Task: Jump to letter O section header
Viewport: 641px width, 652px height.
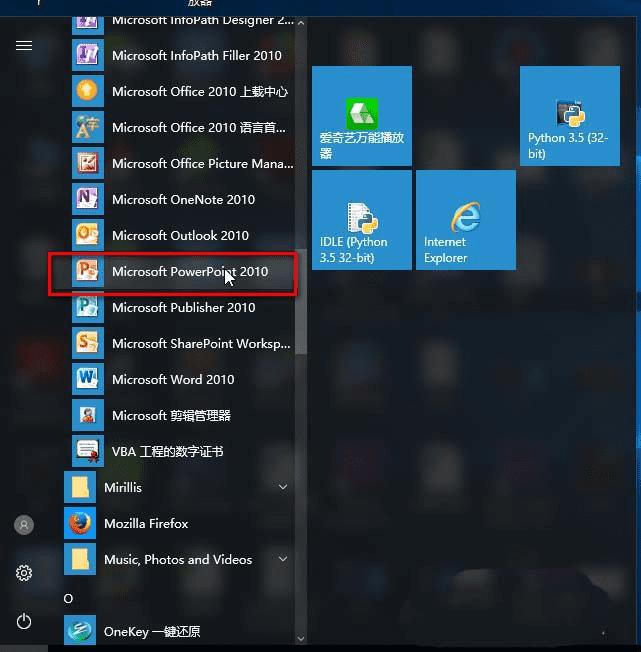Action: (x=69, y=599)
